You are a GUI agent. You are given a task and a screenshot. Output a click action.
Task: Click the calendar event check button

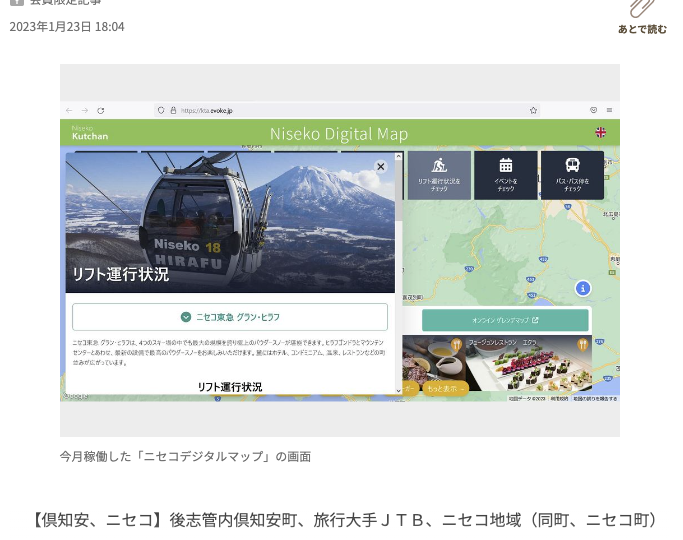[506, 176]
